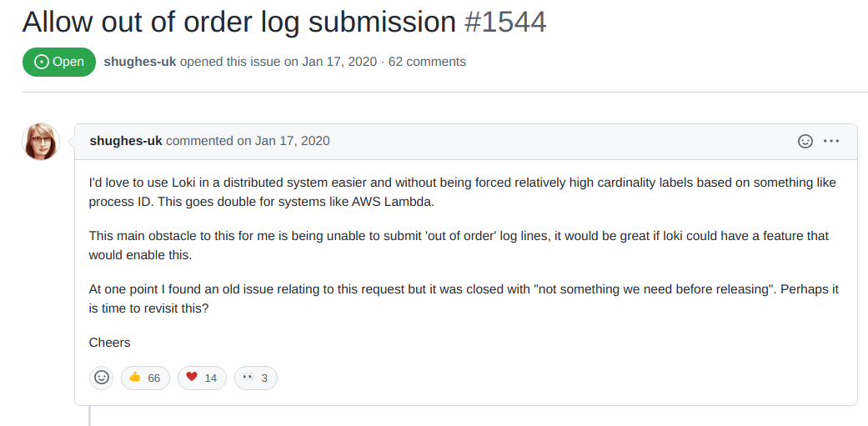Toggle the eyes reaction with 3
This screenshot has height=426, width=868.
[255, 378]
